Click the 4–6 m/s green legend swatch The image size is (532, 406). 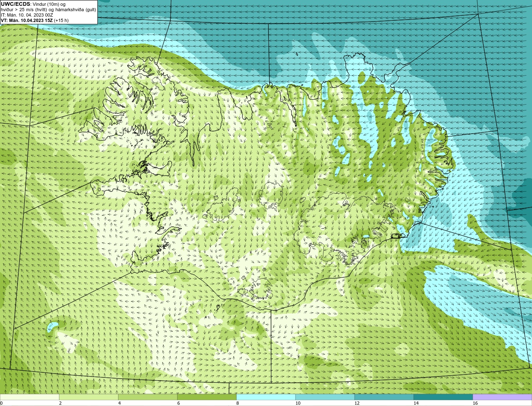click(x=148, y=397)
